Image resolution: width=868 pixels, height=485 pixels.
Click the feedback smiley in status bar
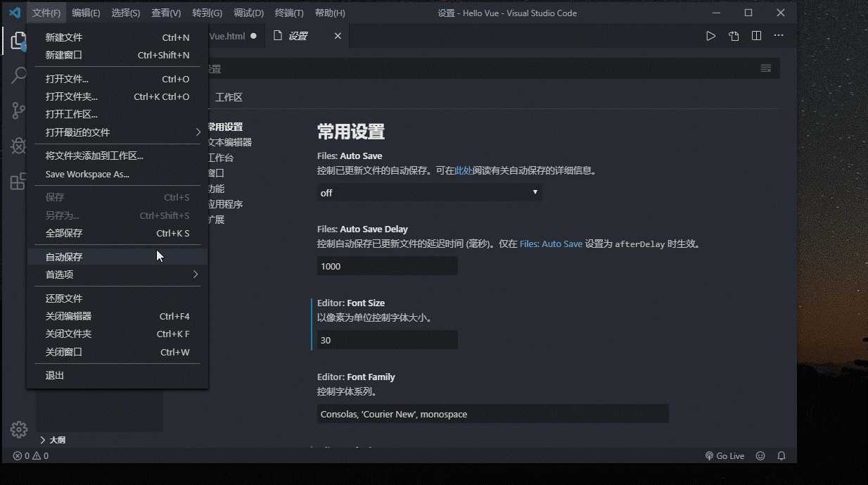click(x=760, y=455)
